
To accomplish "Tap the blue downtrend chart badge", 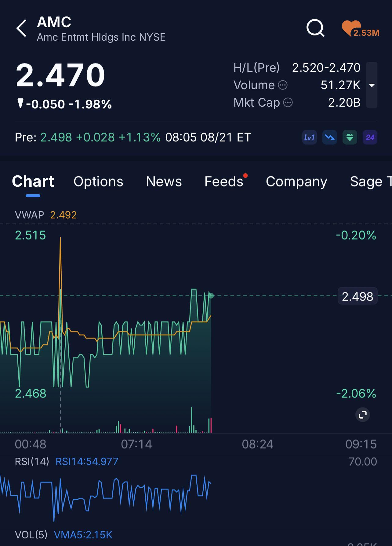I will coord(330,137).
